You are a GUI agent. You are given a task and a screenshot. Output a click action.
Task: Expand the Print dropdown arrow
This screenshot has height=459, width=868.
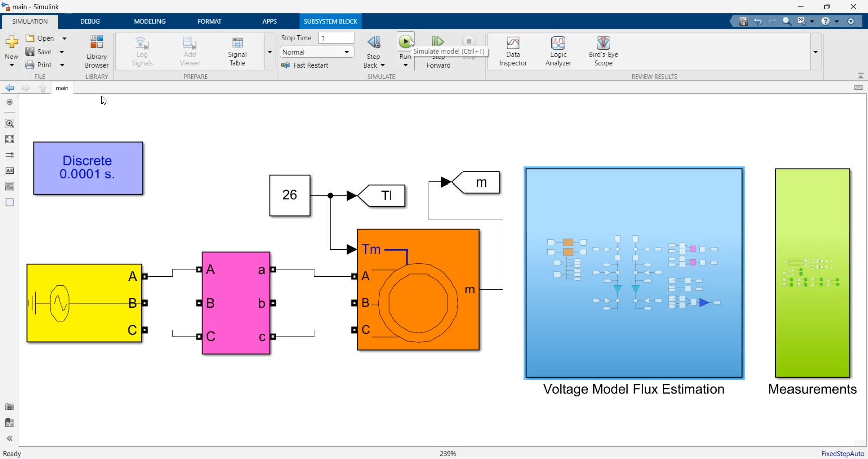[x=62, y=65]
